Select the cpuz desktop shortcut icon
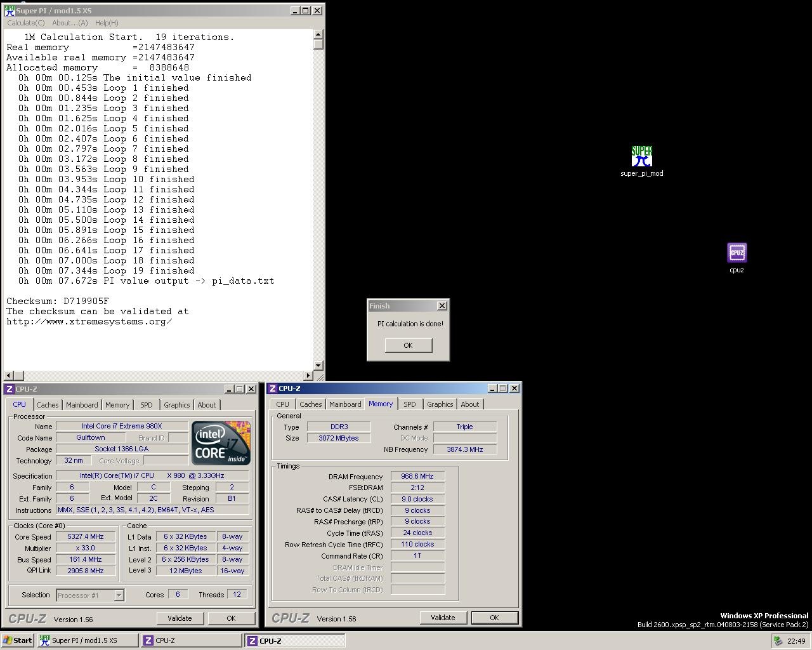This screenshot has height=650, width=812. click(x=737, y=253)
